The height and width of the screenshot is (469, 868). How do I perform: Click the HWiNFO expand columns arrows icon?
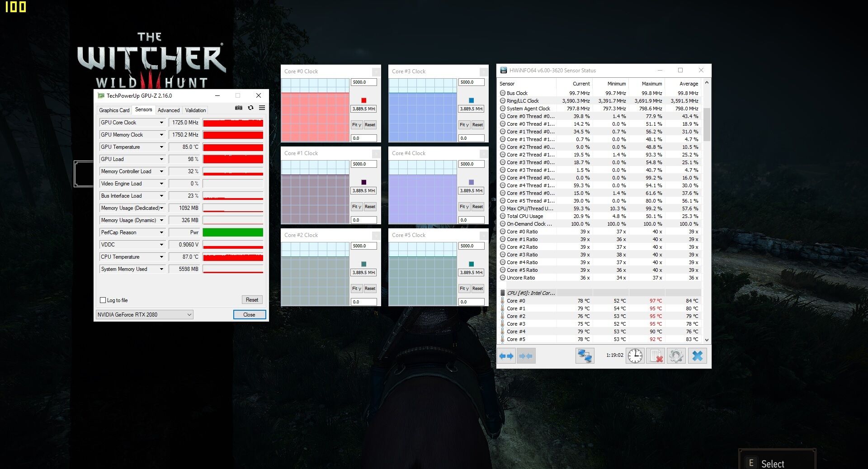(x=506, y=356)
